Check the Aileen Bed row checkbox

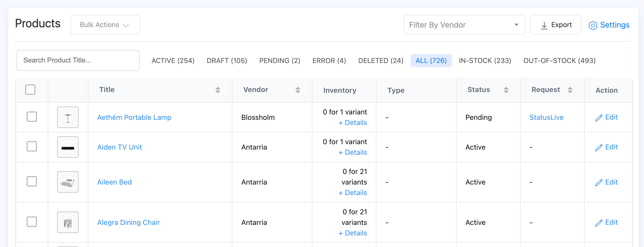tap(32, 181)
